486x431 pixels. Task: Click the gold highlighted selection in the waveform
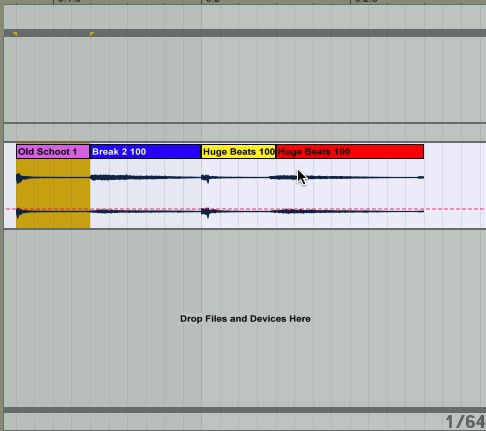click(53, 193)
